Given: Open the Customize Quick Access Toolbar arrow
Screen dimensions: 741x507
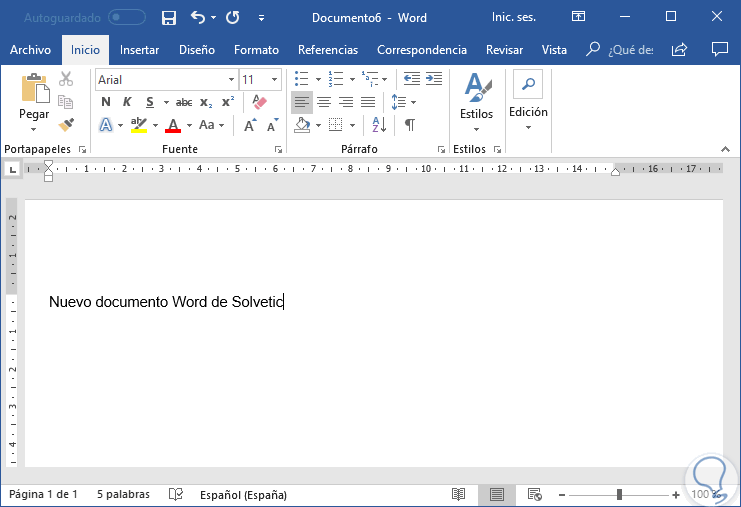Looking at the screenshot, I should [261, 18].
